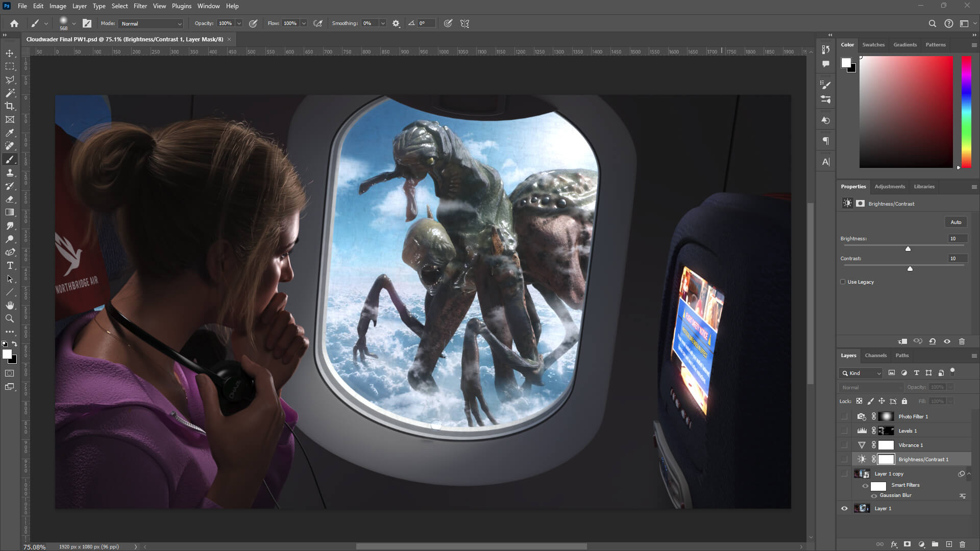Select the Move tool

(10, 53)
